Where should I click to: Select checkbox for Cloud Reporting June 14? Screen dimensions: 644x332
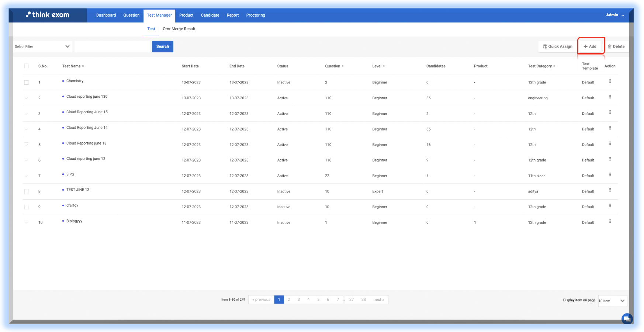tap(26, 129)
